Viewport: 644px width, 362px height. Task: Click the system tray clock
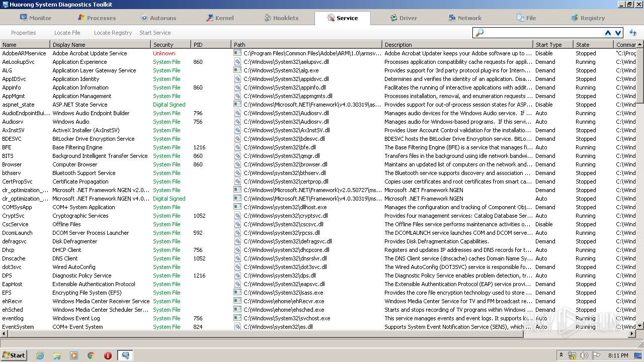(618, 355)
